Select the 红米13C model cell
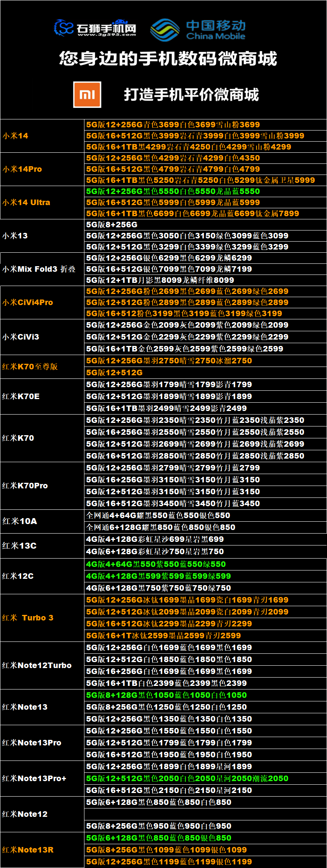 (42, 545)
